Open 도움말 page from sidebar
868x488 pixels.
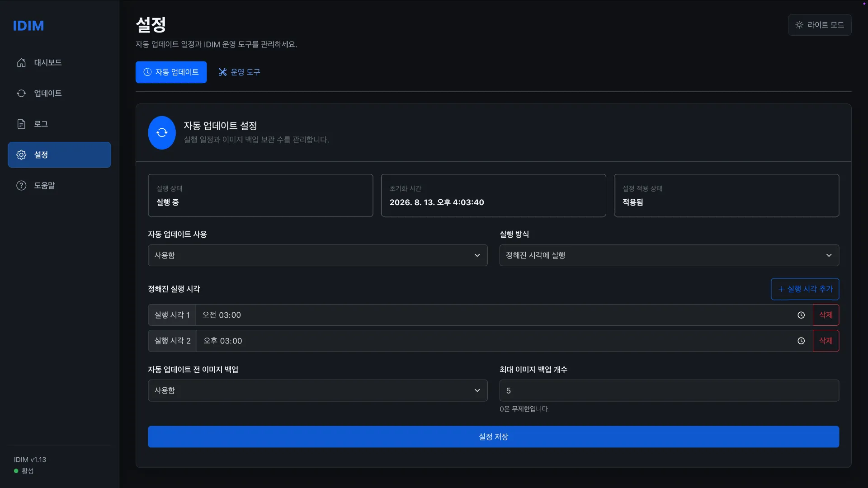click(x=59, y=186)
